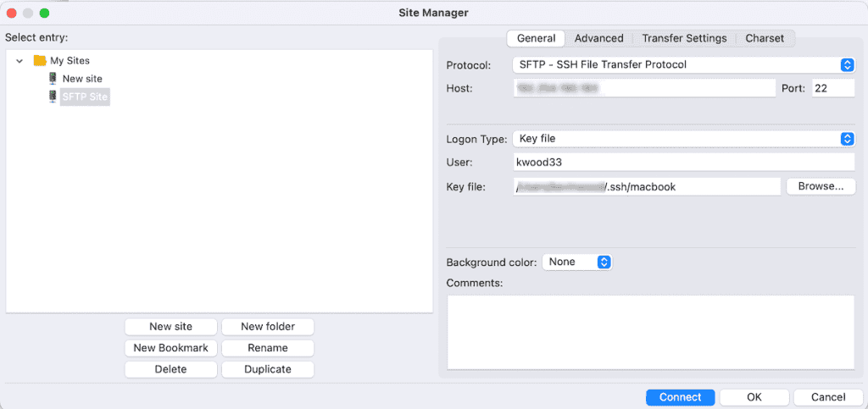Click the My Sites folder label
The height and width of the screenshot is (409, 868).
[x=70, y=61]
